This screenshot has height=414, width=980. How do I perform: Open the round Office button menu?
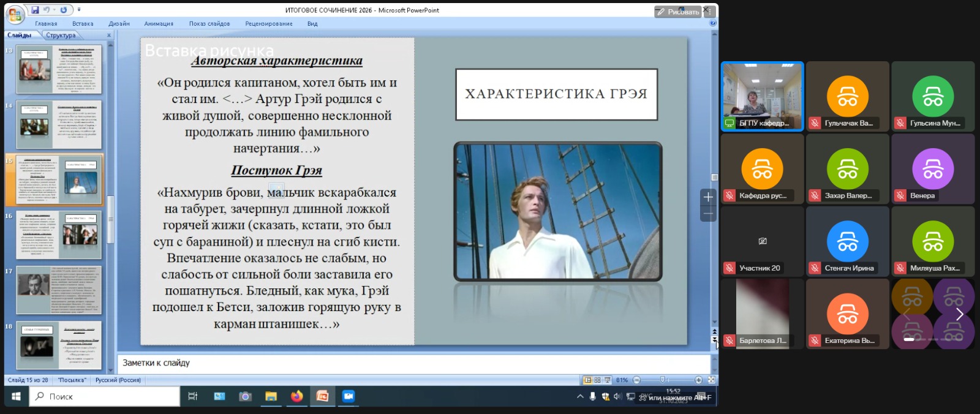tap(15, 13)
